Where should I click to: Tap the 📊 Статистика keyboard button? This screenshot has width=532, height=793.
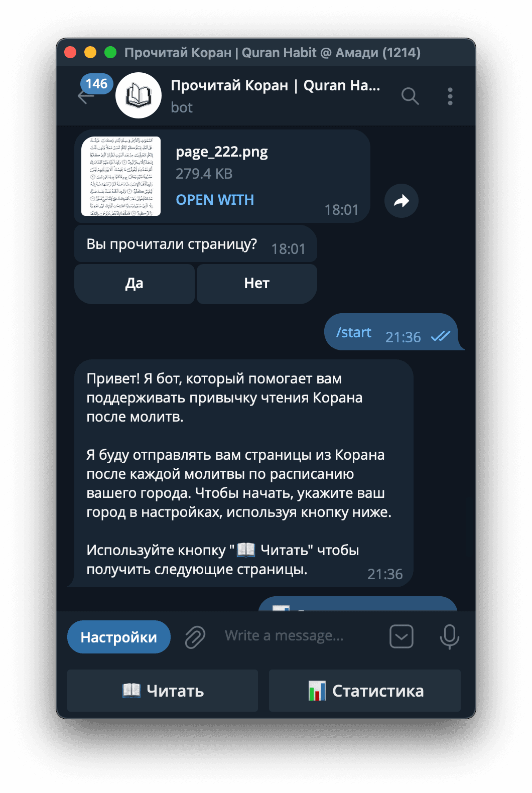coord(365,691)
